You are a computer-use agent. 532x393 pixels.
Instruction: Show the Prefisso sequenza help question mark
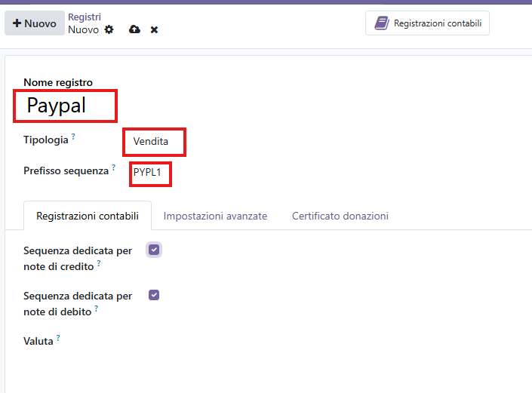[114, 167]
